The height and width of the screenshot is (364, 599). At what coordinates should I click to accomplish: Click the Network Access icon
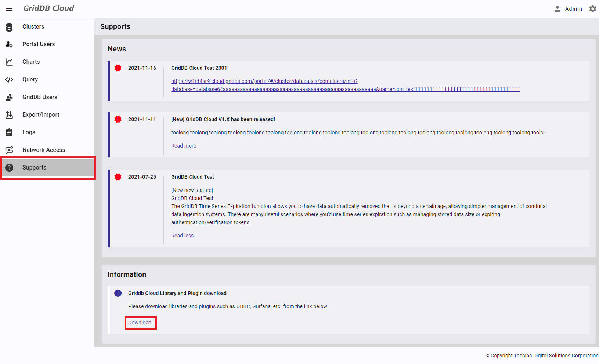tap(9, 150)
